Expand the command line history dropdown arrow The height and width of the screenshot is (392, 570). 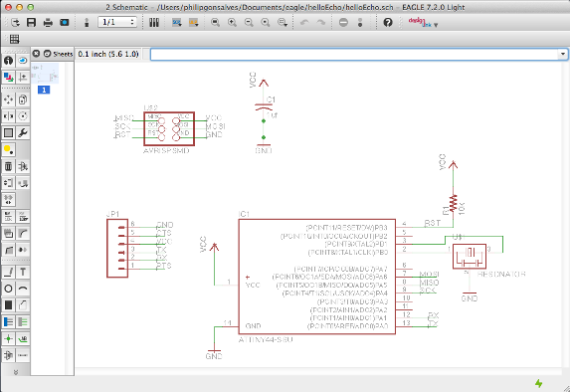pos(563,54)
